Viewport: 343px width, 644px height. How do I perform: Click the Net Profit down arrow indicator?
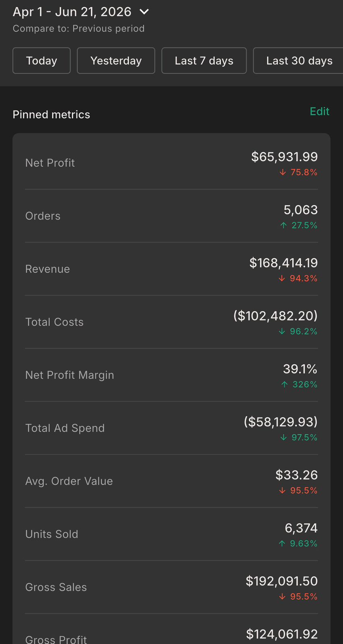click(x=283, y=172)
